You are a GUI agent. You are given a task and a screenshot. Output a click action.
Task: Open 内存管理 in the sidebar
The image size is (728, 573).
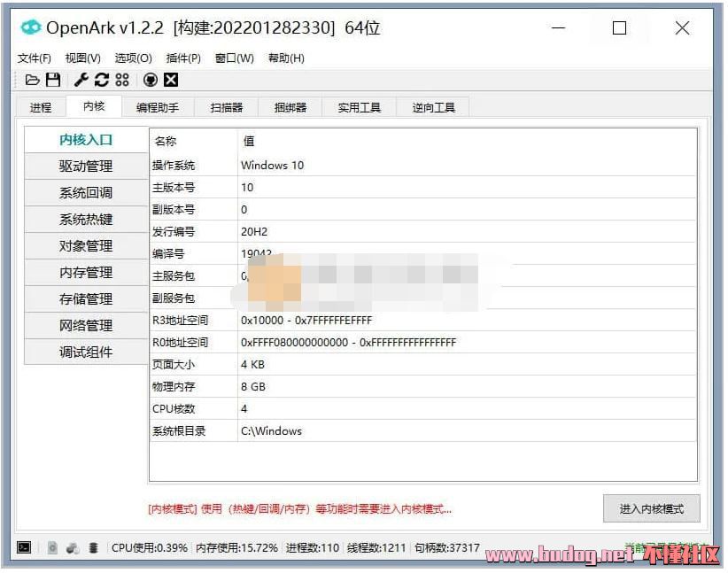(x=86, y=272)
